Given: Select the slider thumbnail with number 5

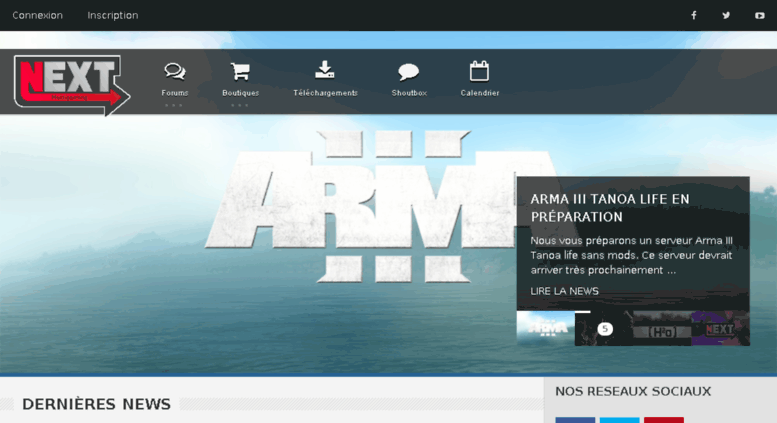Looking at the screenshot, I should [604, 328].
